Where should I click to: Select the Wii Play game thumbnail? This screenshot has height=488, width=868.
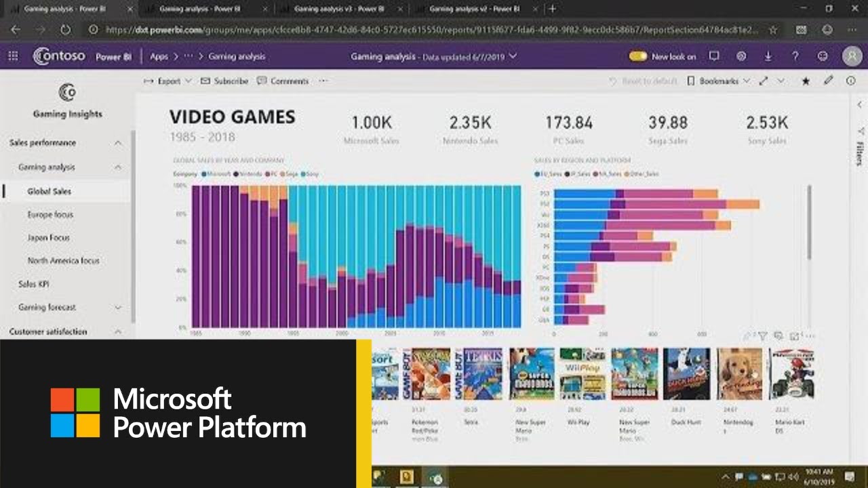click(584, 373)
